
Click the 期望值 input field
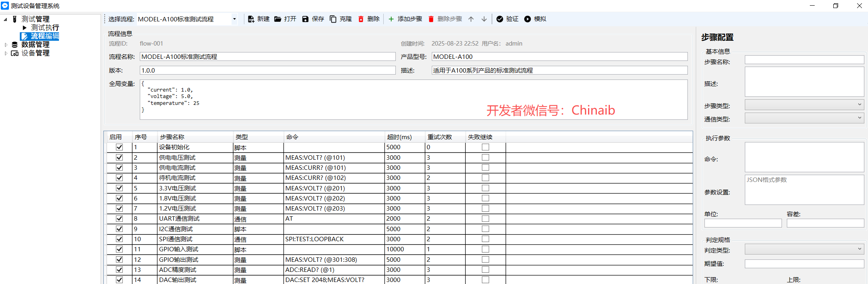tap(804, 264)
